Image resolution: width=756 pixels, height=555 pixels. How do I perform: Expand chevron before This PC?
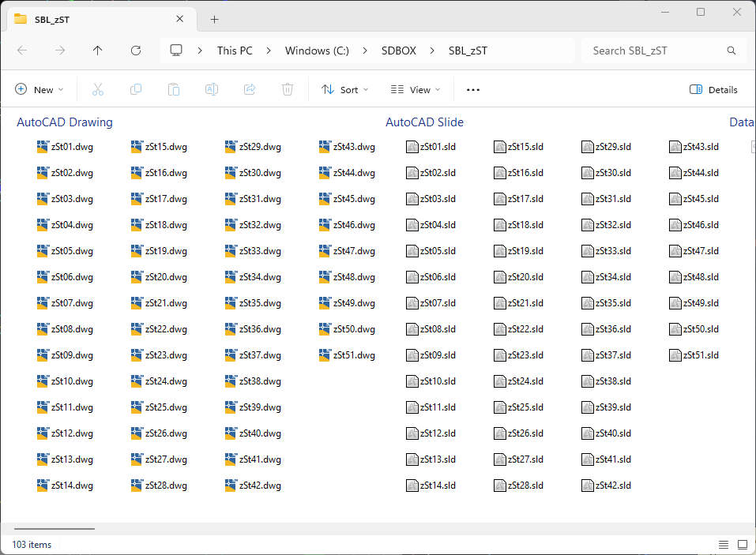[x=200, y=51]
